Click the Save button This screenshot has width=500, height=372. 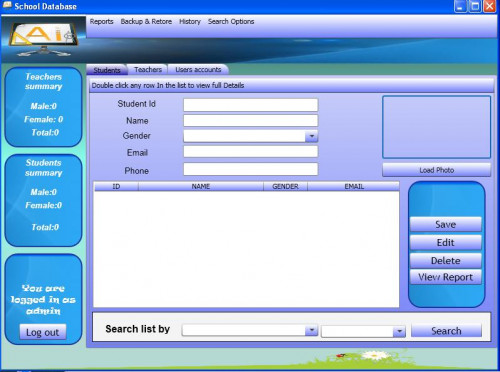(445, 224)
